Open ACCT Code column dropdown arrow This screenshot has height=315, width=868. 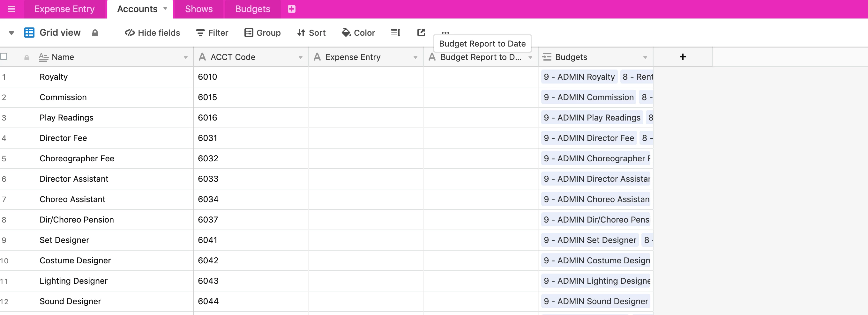[301, 57]
